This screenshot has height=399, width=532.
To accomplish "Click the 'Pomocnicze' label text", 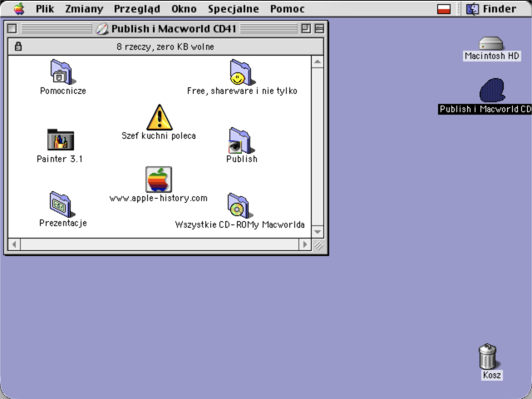I will pos(63,91).
